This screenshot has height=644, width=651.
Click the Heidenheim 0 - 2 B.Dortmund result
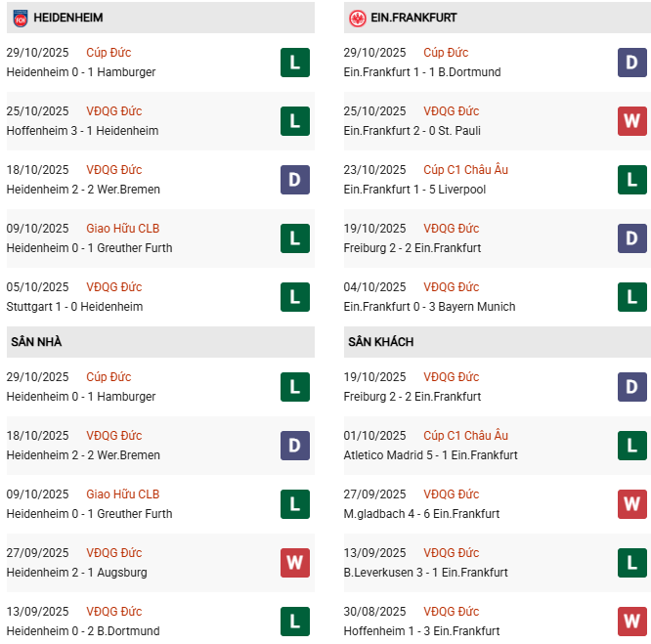83,631
